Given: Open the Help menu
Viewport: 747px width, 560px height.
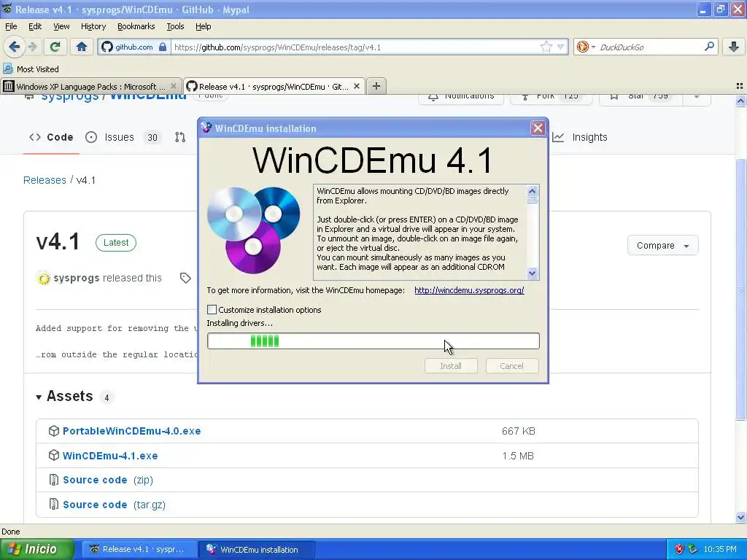Looking at the screenshot, I should click(x=203, y=26).
